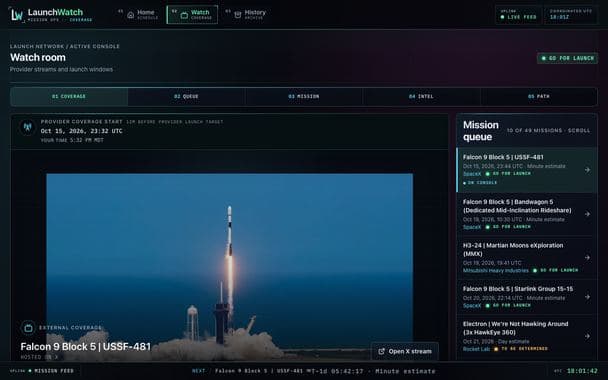Click the Coordinated UTC clock box
The height and width of the screenshot is (380, 608).
click(x=571, y=15)
